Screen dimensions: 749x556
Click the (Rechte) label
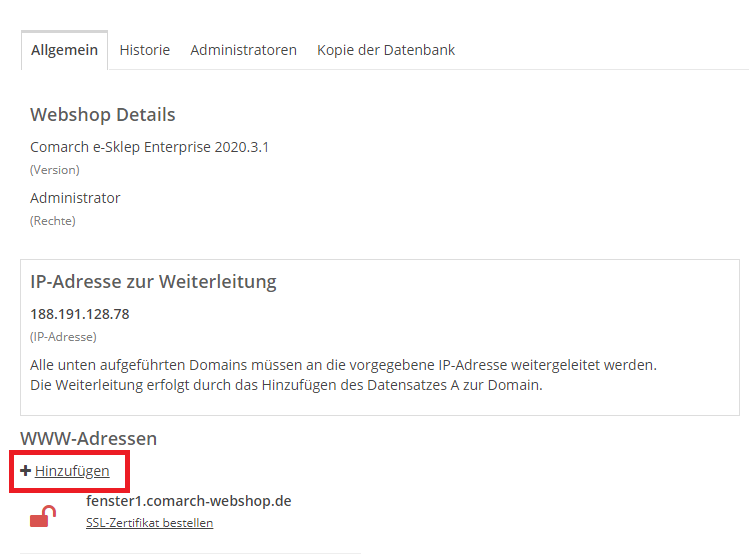point(53,221)
